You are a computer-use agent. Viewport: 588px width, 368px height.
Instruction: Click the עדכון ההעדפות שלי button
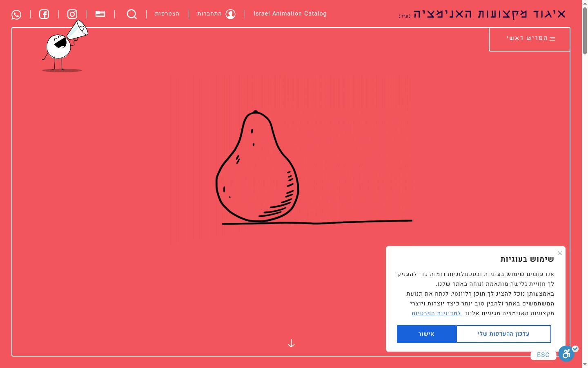[503, 334]
